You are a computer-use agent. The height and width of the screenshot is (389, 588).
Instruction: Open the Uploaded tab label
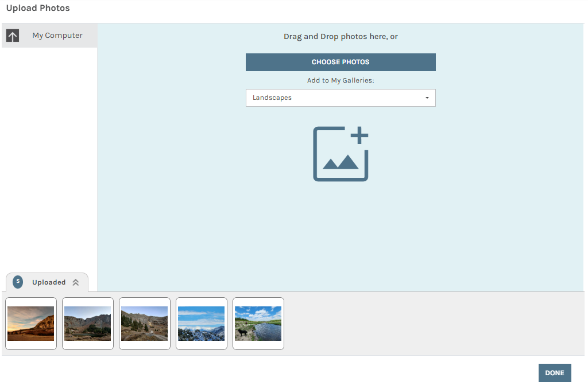[x=49, y=282]
